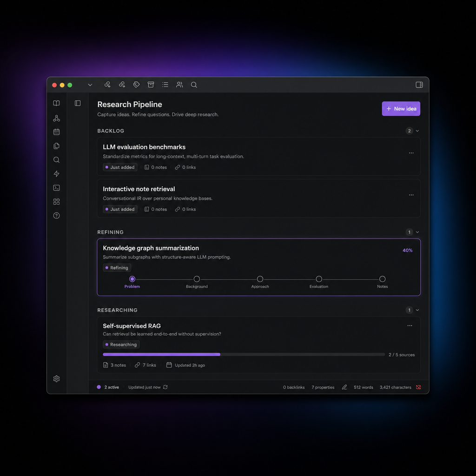Click the Backlog count badge 2

(409, 131)
